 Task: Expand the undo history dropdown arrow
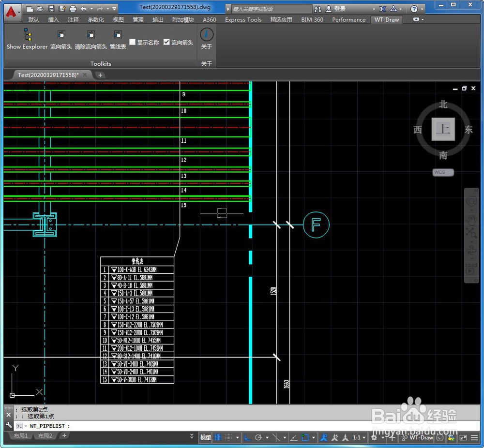click(x=91, y=9)
